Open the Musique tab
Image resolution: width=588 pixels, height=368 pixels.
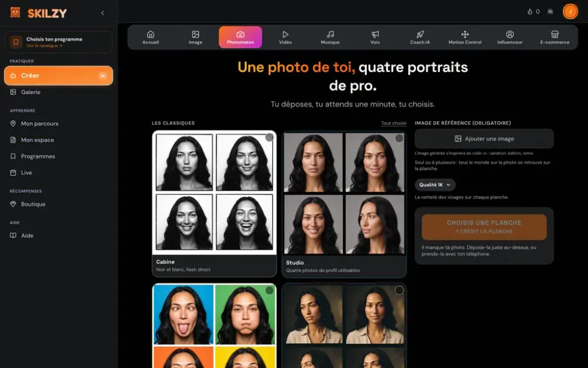tap(330, 37)
